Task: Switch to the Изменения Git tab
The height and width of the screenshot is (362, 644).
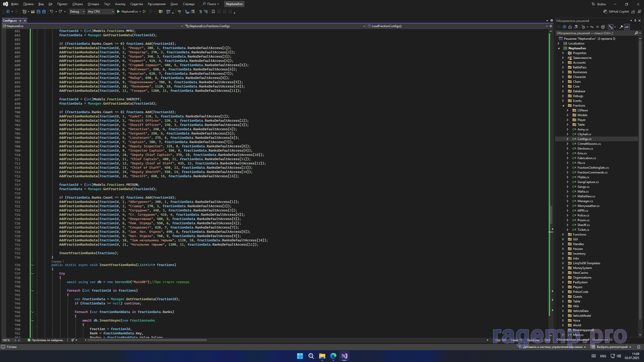Action: [602, 340]
